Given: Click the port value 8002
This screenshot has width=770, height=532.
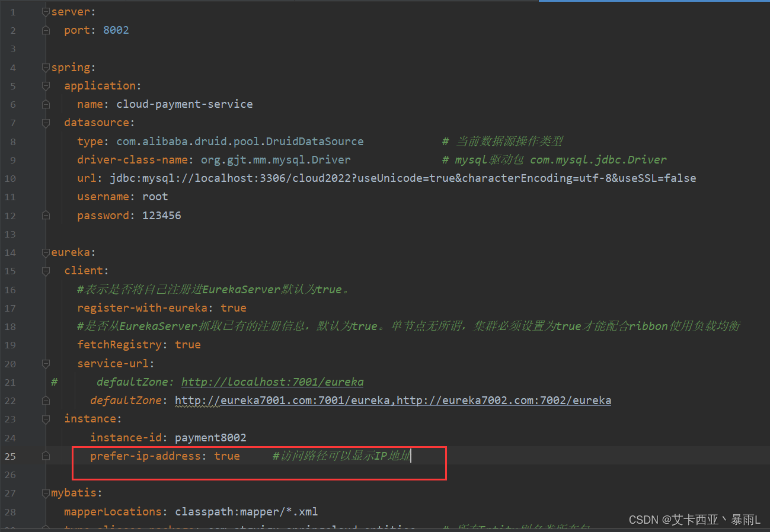Looking at the screenshot, I should (x=116, y=30).
